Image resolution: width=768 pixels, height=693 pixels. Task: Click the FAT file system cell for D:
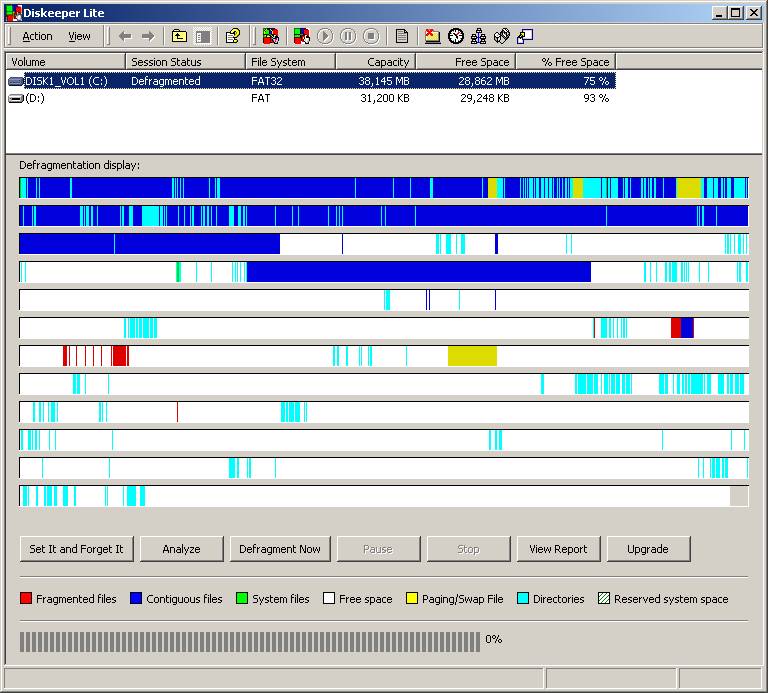[x=261, y=98]
